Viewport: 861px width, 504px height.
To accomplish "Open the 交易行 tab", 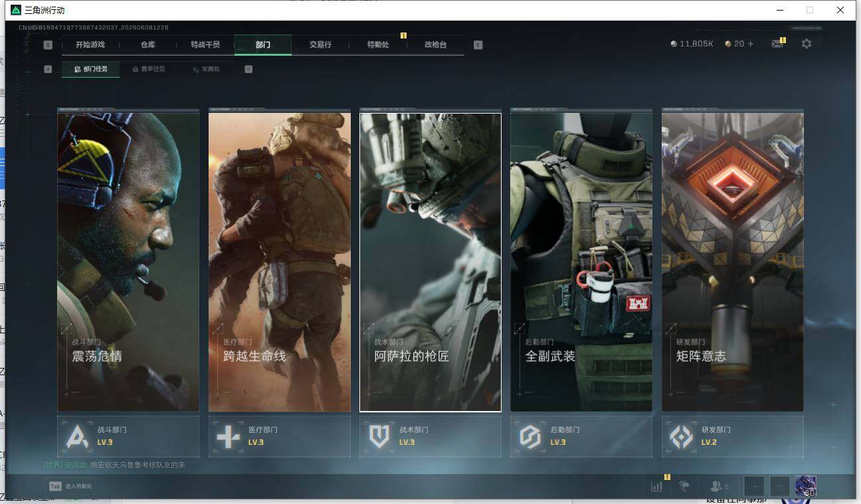I will pos(320,44).
